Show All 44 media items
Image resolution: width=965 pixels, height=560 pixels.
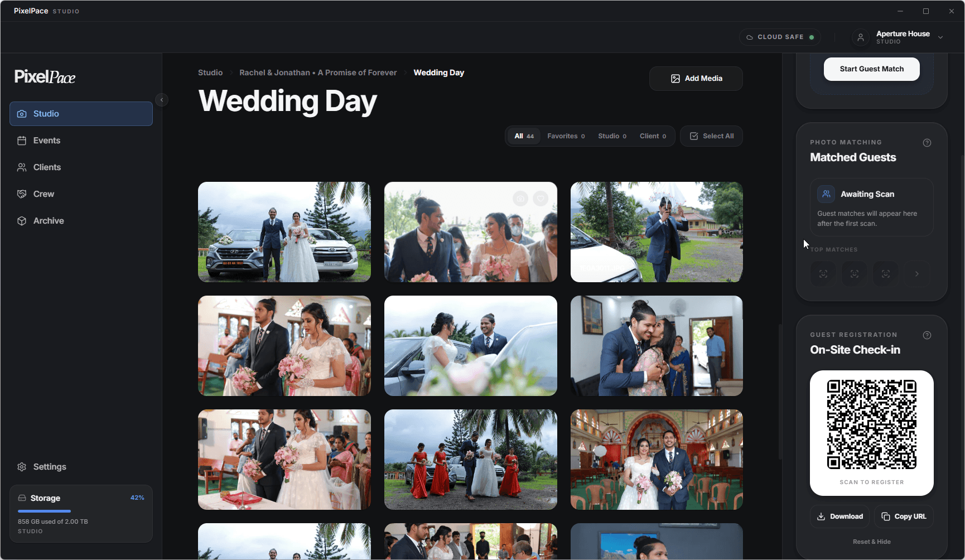click(524, 136)
